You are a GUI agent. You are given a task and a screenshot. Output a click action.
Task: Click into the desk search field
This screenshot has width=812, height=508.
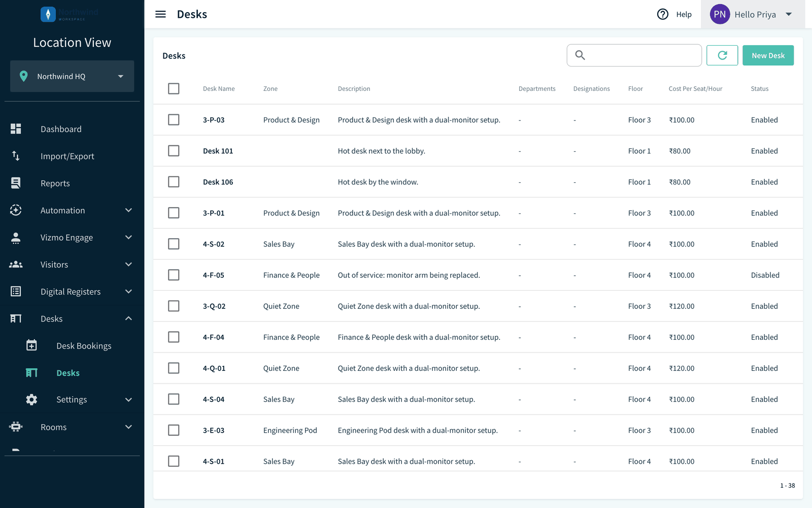[634, 55]
